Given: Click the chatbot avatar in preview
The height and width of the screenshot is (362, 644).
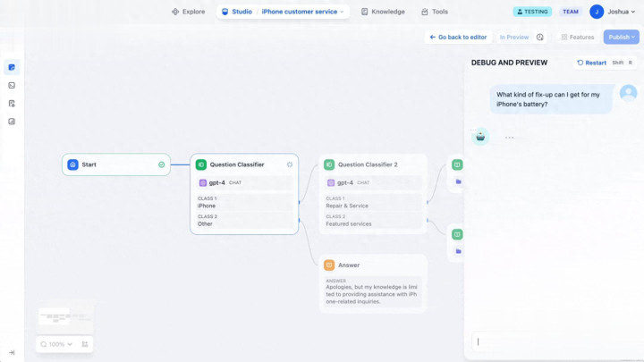Looking at the screenshot, I should [x=480, y=137].
